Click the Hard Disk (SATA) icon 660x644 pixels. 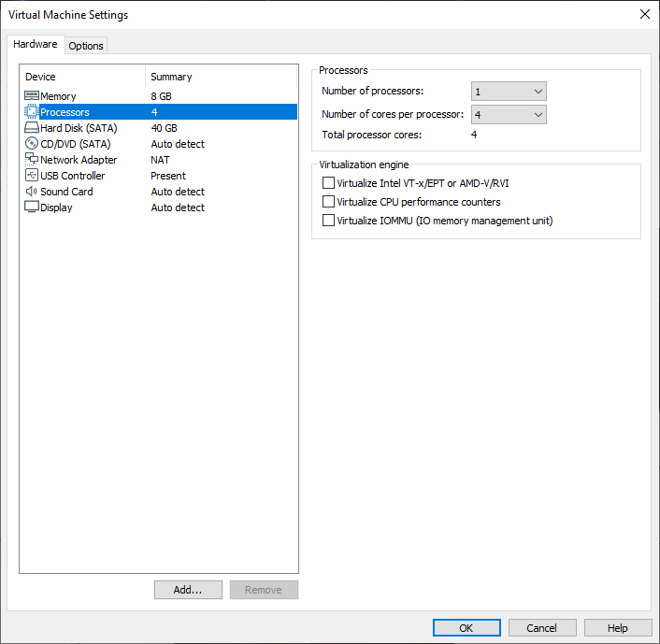[31, 128]
